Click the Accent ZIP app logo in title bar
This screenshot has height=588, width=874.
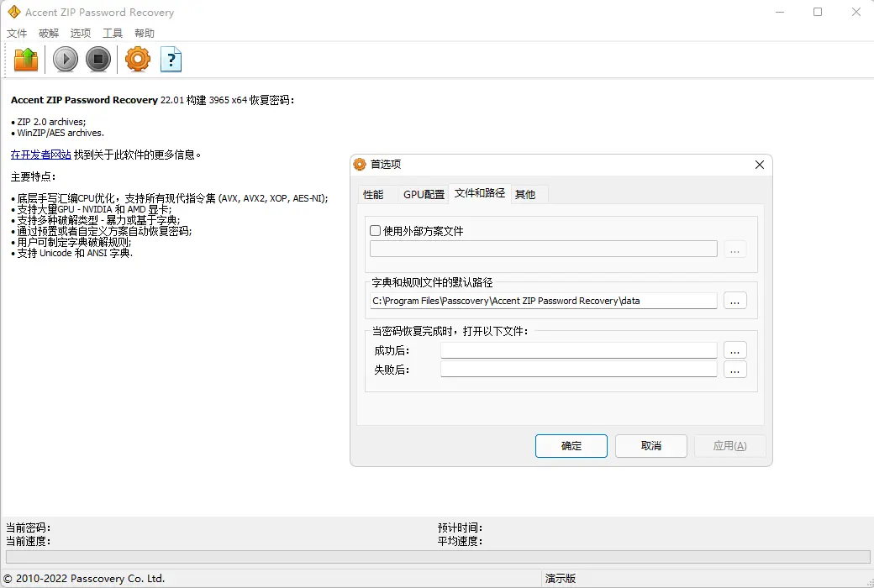click(14, 12)
